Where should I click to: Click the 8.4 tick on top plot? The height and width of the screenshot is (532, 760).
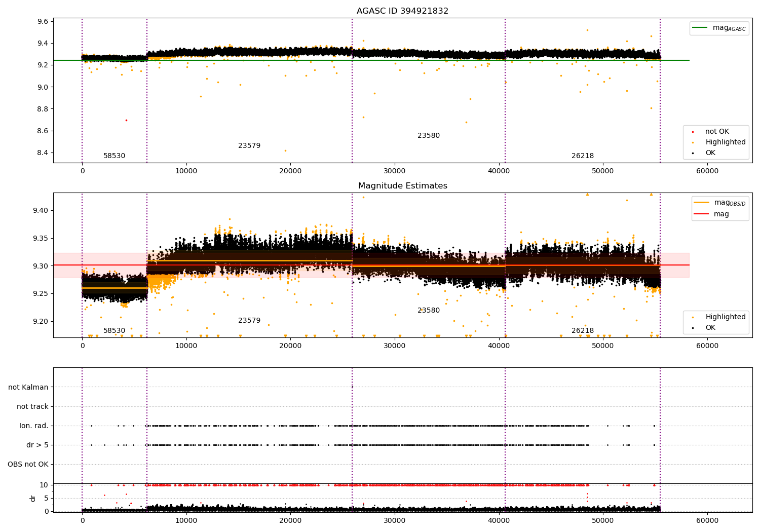click(x=43, y=153)
